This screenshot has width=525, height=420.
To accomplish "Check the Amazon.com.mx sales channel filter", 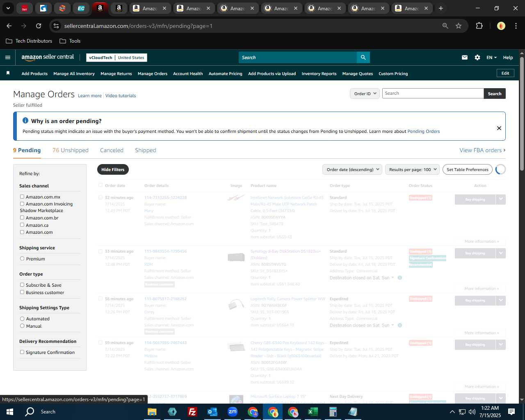I will pyautogui.click(x=22, y=196).
